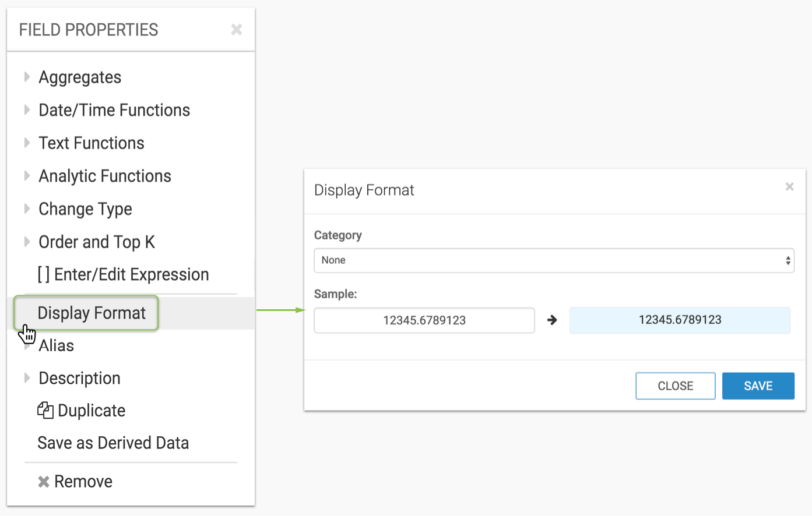Viewport: 812px width, 516px height.
Task: Close the Field Properties panel
Action: pyautogui.click(x=236, y=30)
